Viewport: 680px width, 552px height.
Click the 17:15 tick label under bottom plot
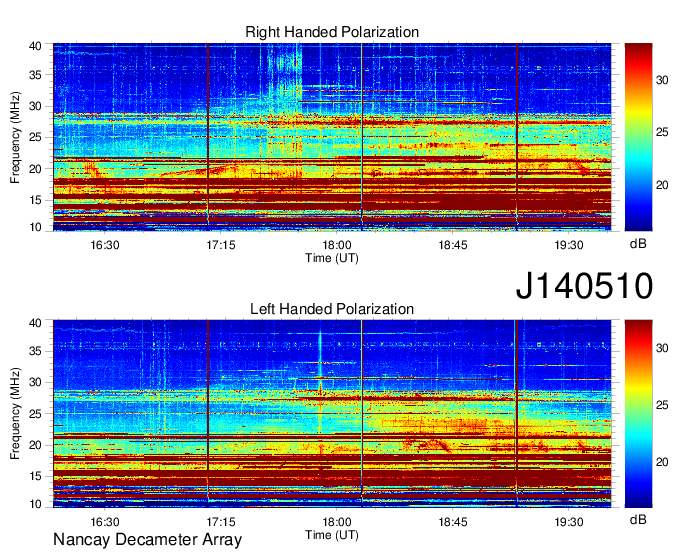point(221,522)
